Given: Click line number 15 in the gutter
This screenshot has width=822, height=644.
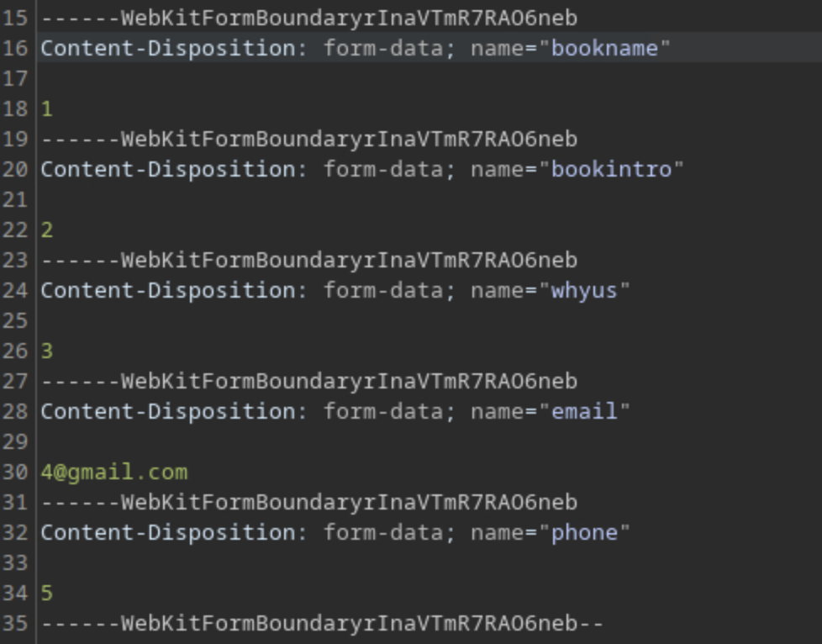Looking at the screenshot, I should (x=16, y=18).
